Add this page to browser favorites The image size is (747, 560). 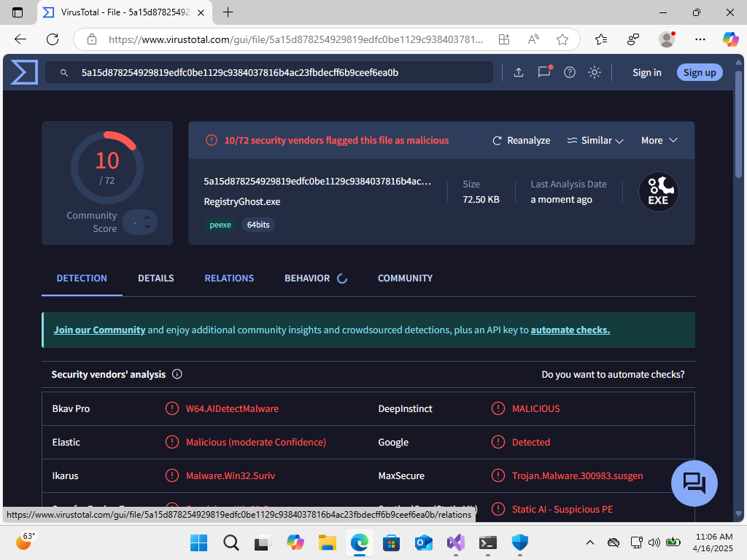click(562, 39)
